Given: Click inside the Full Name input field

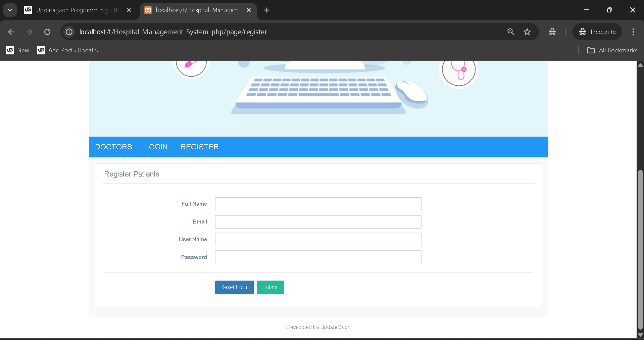Looking at the screenshot, I should click(x=317, y=204).
